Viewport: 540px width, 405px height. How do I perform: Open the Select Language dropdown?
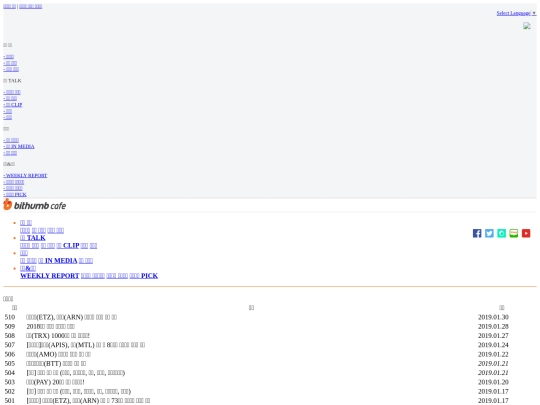pyautogui.click(x=516, y=13)
